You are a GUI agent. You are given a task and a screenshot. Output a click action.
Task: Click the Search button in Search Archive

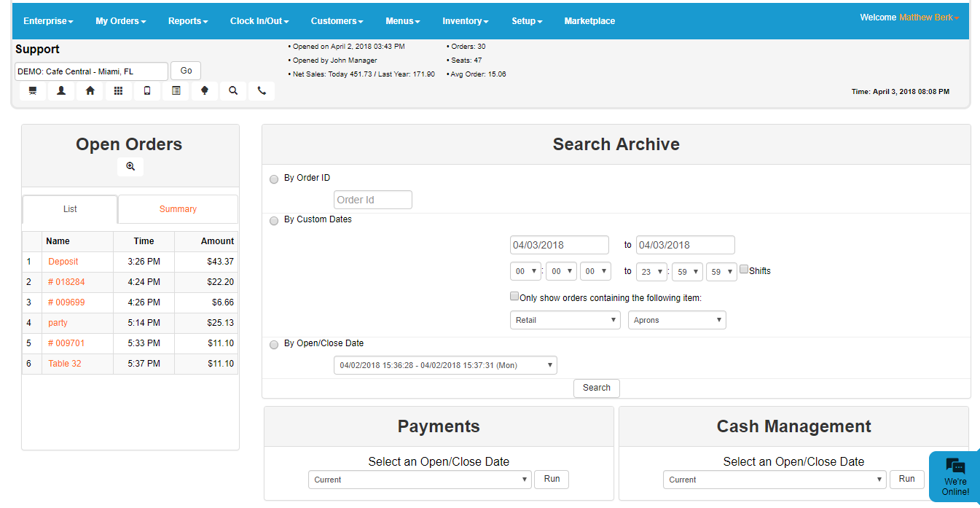597,388
